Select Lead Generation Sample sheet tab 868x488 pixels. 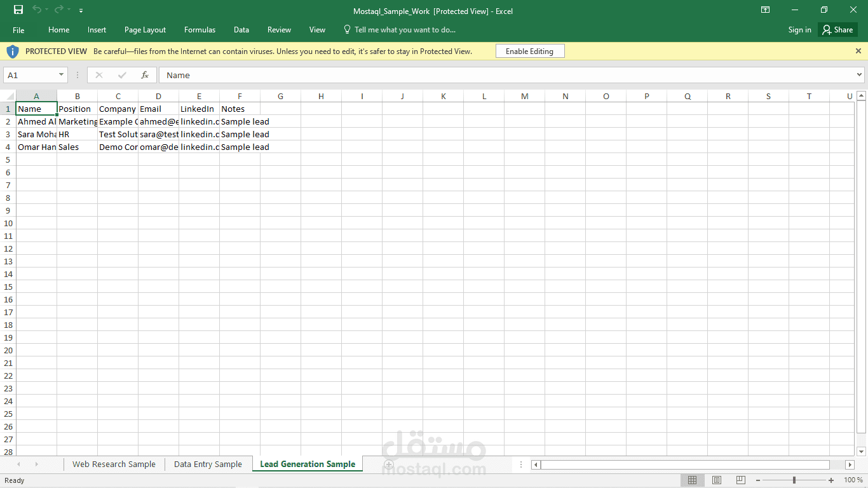pyautogui.click(x=308, y=464)
